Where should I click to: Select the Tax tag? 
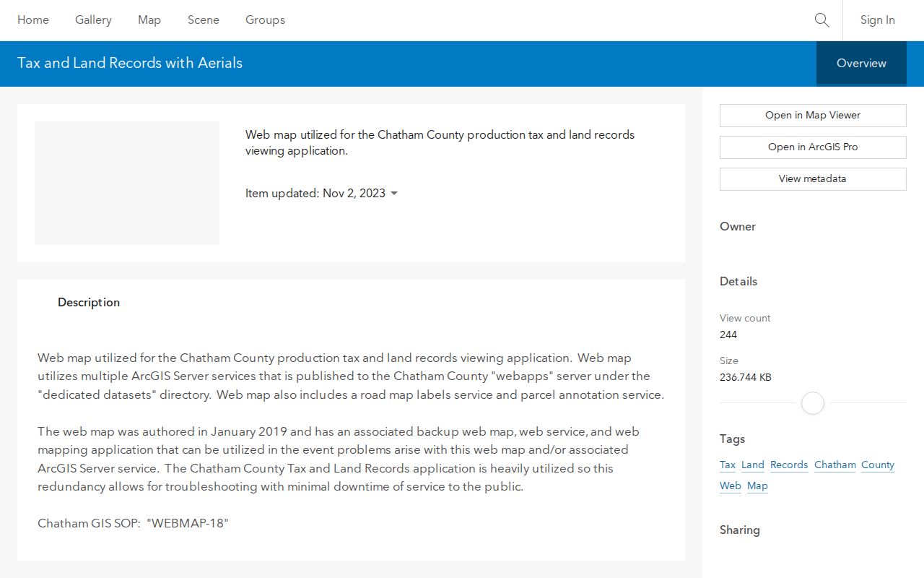(x=728, y=465)
